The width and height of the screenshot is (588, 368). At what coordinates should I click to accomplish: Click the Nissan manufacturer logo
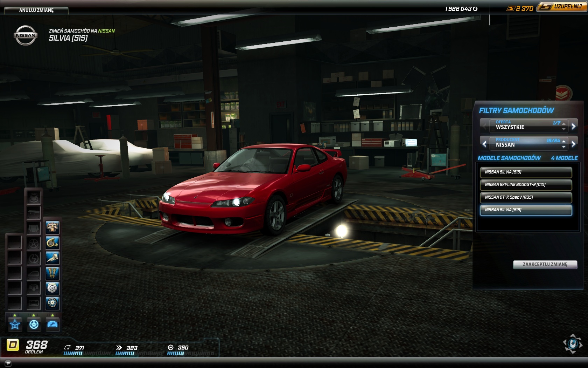[x=26, y=35]
